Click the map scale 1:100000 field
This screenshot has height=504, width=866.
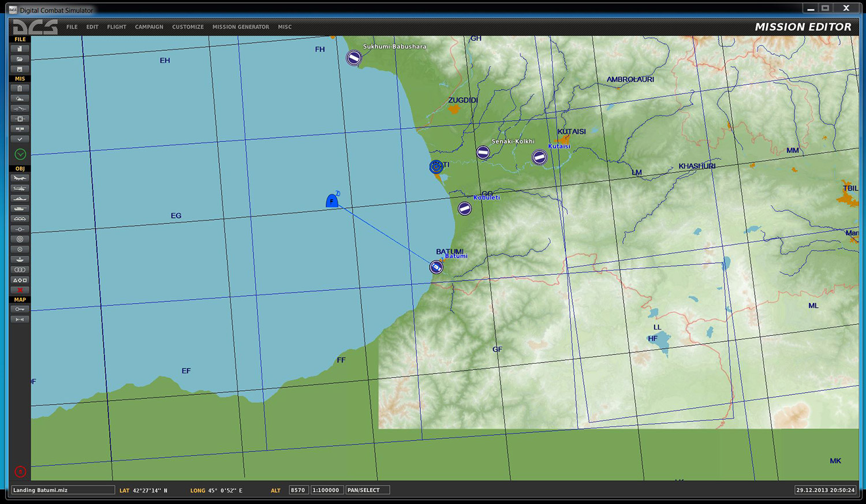[326, 490]
